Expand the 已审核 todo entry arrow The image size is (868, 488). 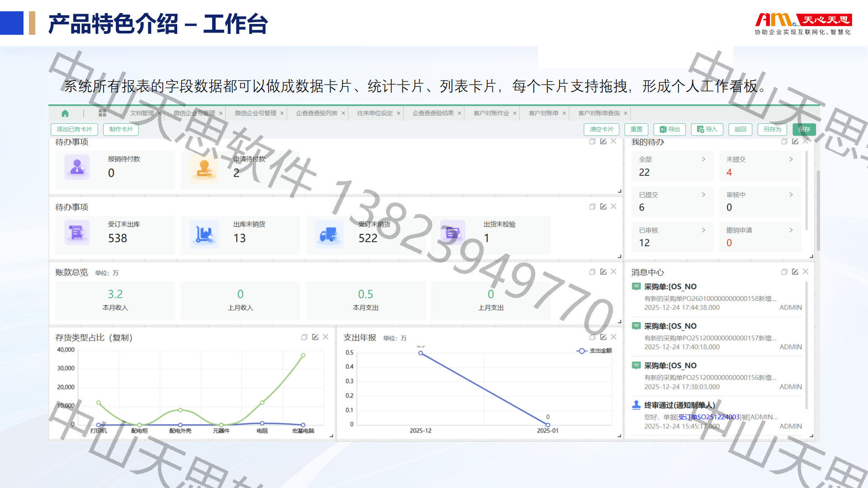703,230
